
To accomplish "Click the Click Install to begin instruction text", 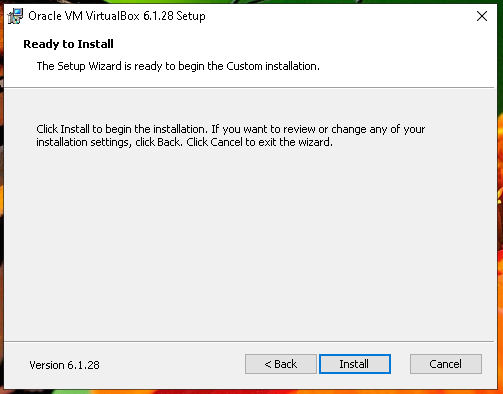I will 231,129.
